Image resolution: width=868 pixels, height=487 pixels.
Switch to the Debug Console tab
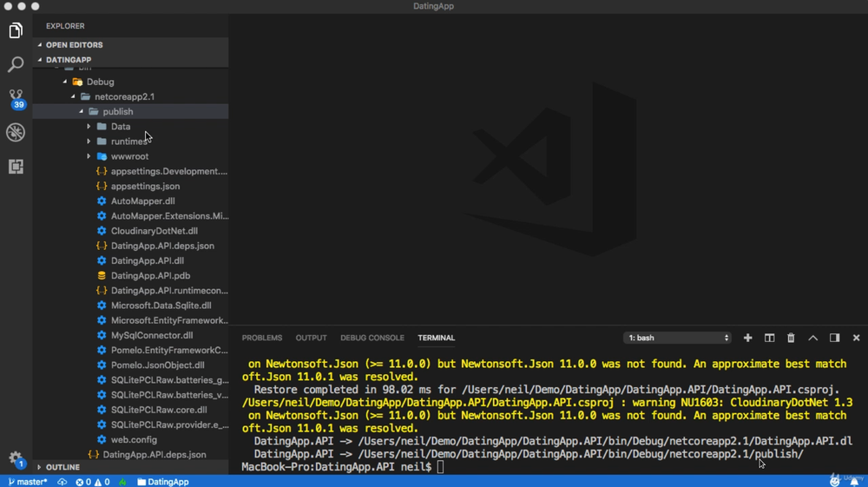click(x=372, y=338)
